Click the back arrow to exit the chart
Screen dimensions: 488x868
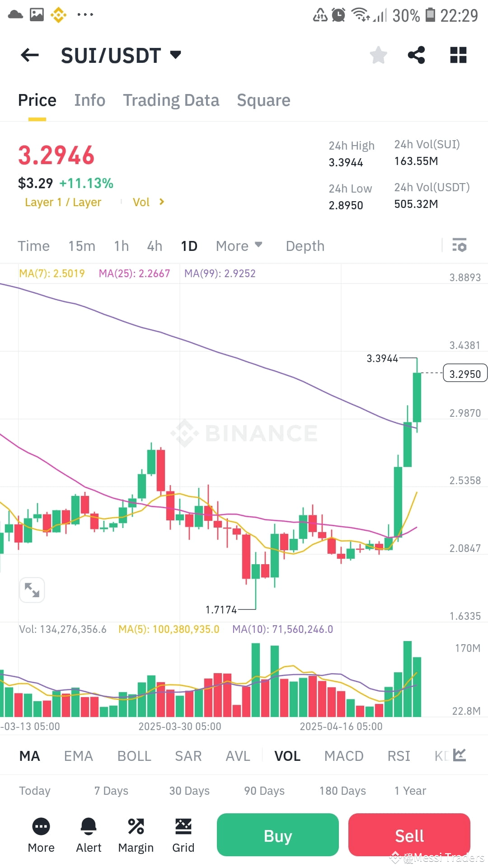[x=29, y=55]
